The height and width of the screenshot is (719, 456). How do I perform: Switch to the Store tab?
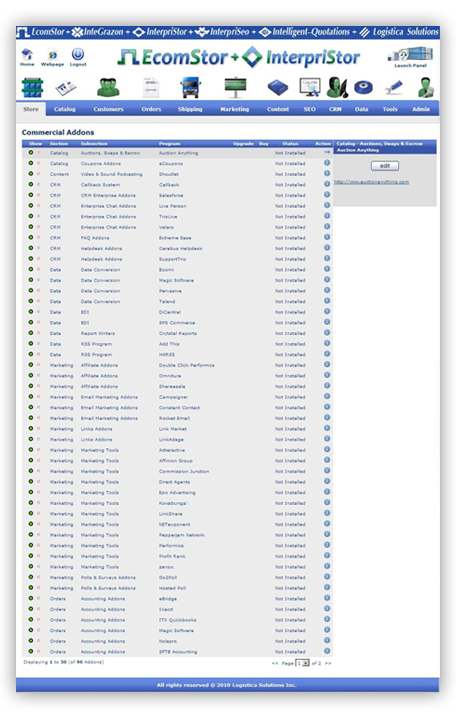pyautogui.click(x=31, y=109)
